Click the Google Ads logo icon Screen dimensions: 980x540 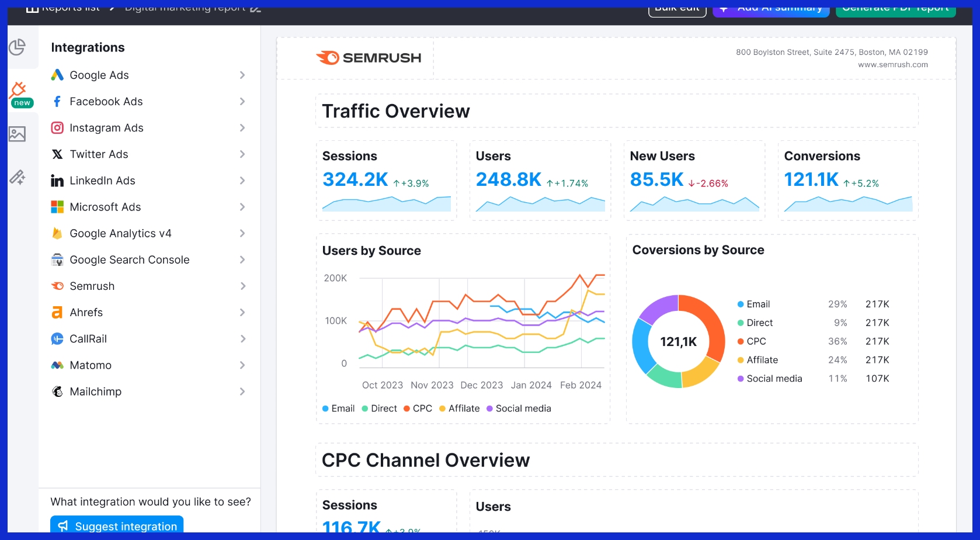pos(57,75)
